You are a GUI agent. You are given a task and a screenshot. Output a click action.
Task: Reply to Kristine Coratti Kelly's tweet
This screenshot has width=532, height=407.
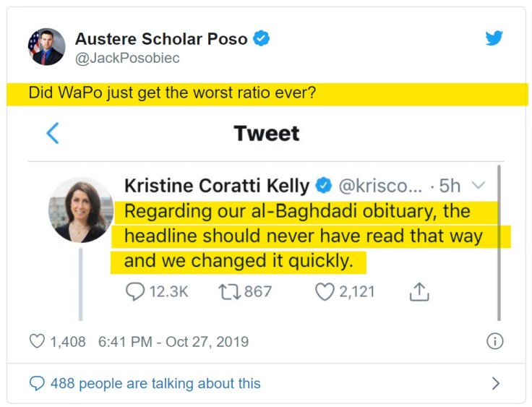(135, 291)
